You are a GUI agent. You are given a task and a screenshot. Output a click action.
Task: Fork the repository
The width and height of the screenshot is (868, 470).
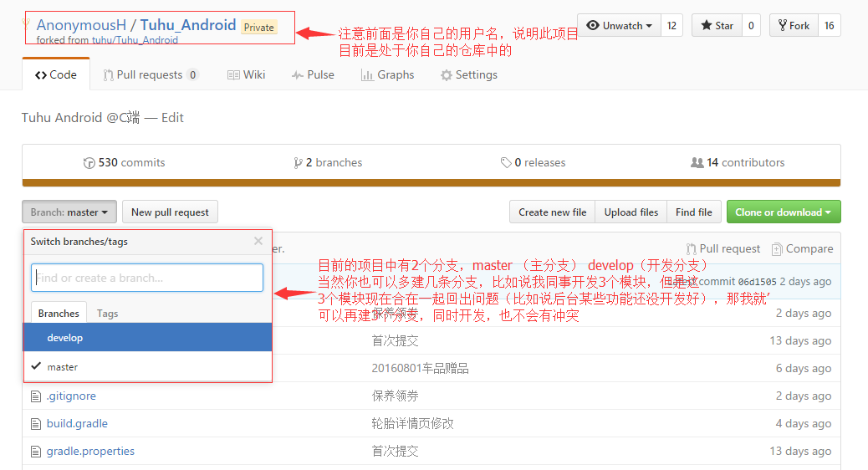[794, 25]
